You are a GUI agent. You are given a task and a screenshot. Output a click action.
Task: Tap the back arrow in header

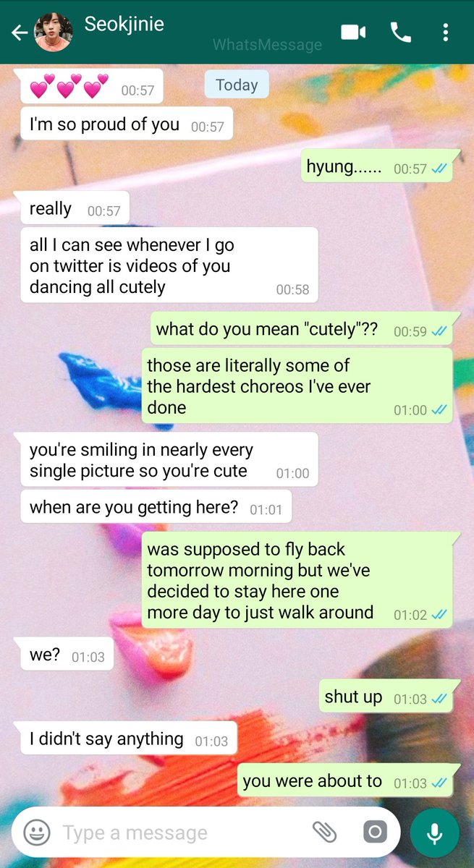tap(20, 33)
